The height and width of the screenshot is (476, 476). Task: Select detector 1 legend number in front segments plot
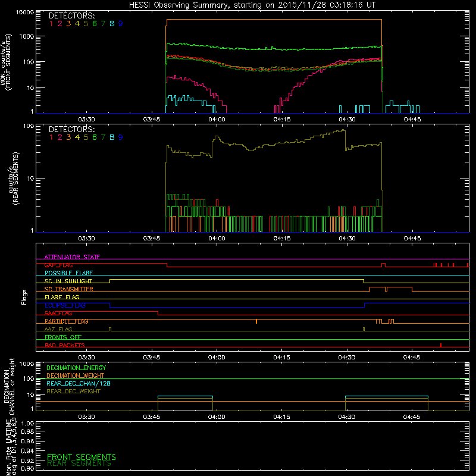pos(51,24)
